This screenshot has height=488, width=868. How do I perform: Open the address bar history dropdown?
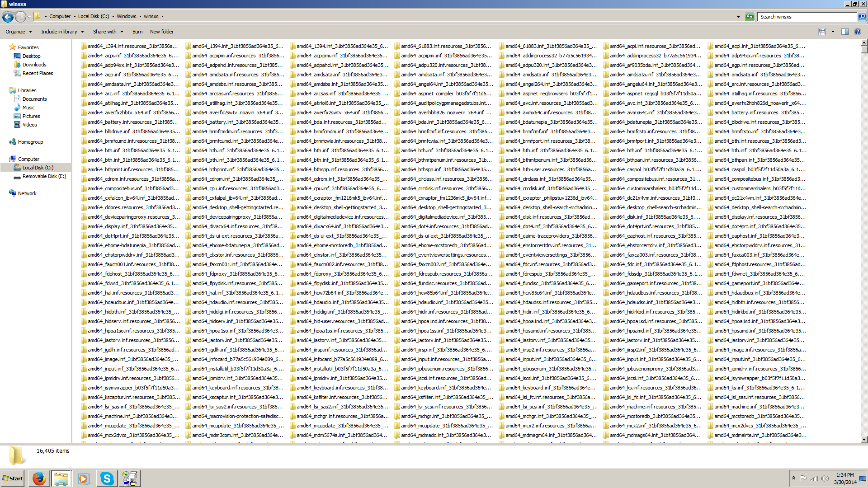point(738,17)
